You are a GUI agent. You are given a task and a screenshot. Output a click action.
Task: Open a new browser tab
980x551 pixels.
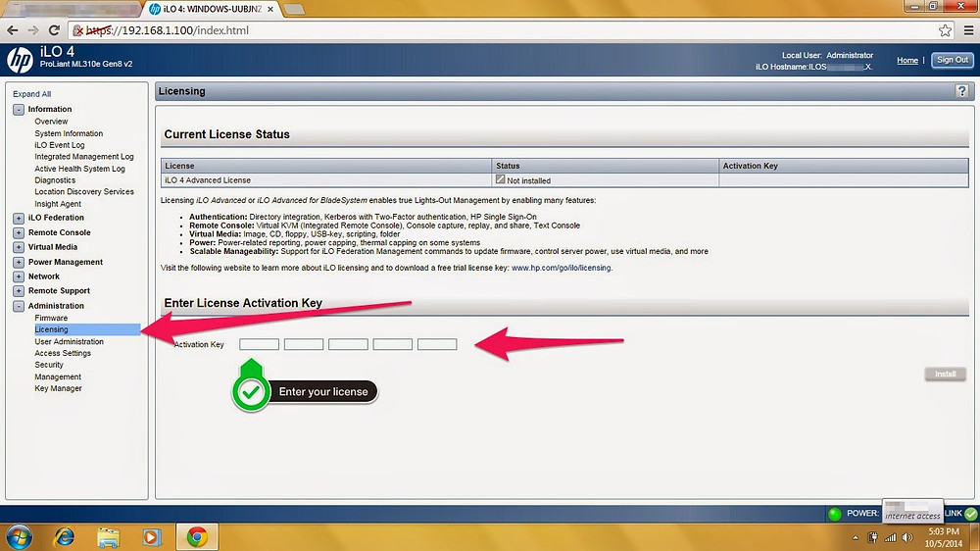pos(294,10)
